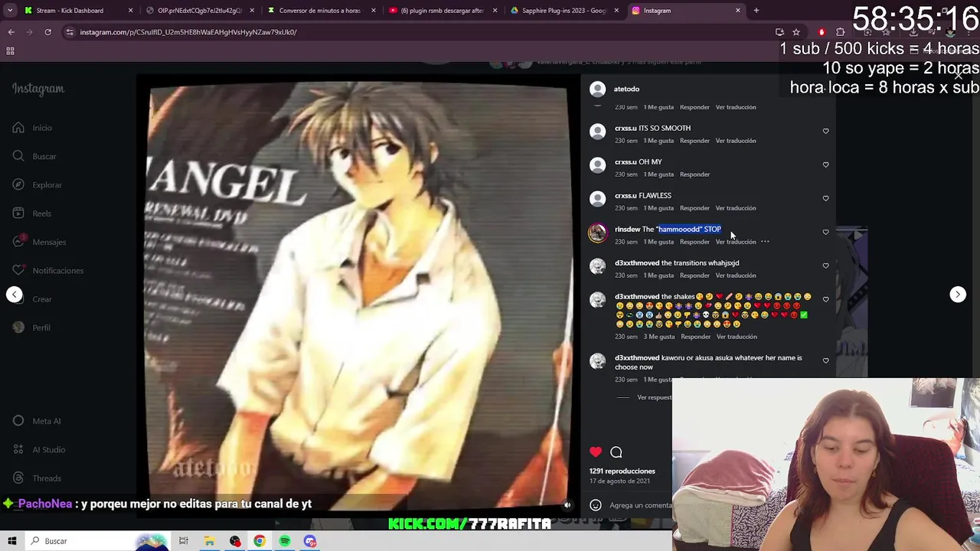Open Chrome tab search dropdown
The height and width of the screenshot is (551, 980).
click(x=10, y=11)
